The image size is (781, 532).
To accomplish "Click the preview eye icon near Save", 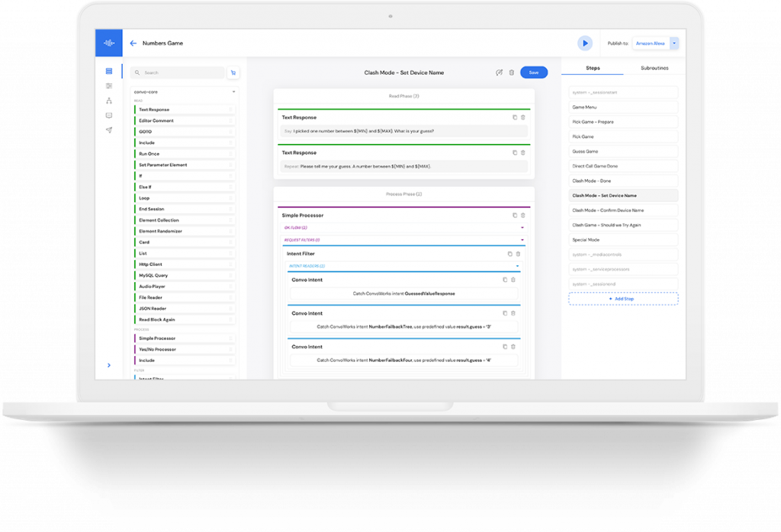I will pos(500,72).
